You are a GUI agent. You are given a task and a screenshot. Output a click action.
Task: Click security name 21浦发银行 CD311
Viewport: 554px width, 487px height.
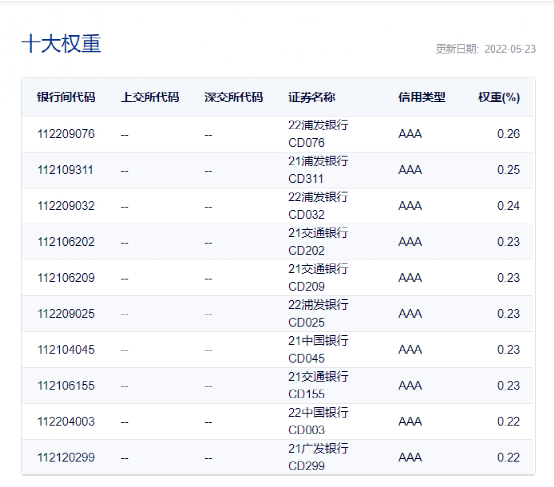318,170
